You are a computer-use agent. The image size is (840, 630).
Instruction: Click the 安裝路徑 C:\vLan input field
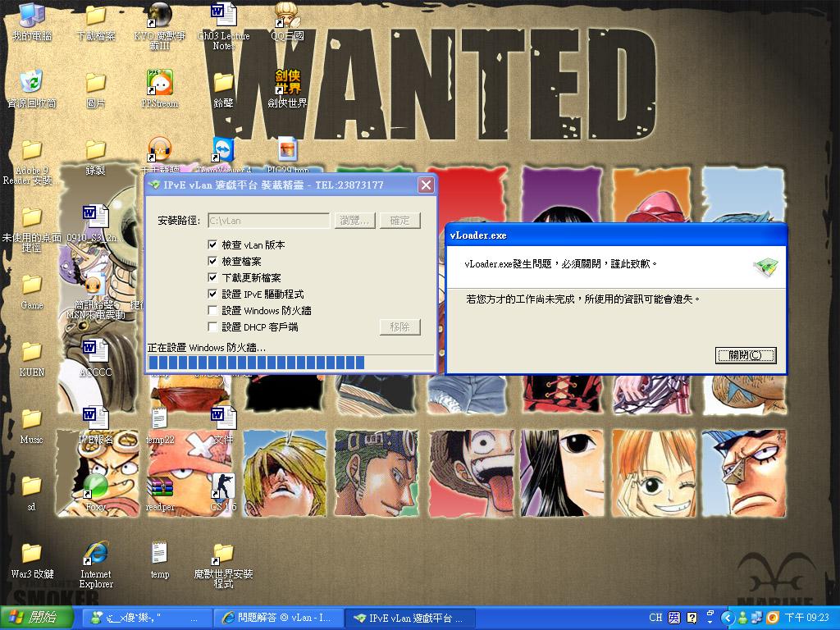[x=269, y=220]
